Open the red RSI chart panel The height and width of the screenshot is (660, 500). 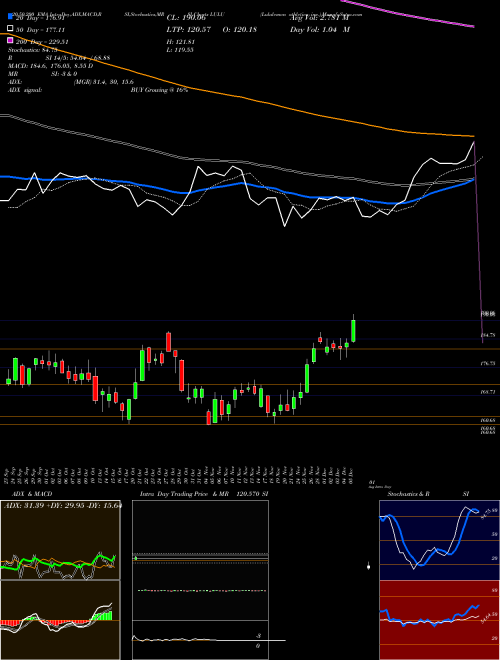(439, 620)
